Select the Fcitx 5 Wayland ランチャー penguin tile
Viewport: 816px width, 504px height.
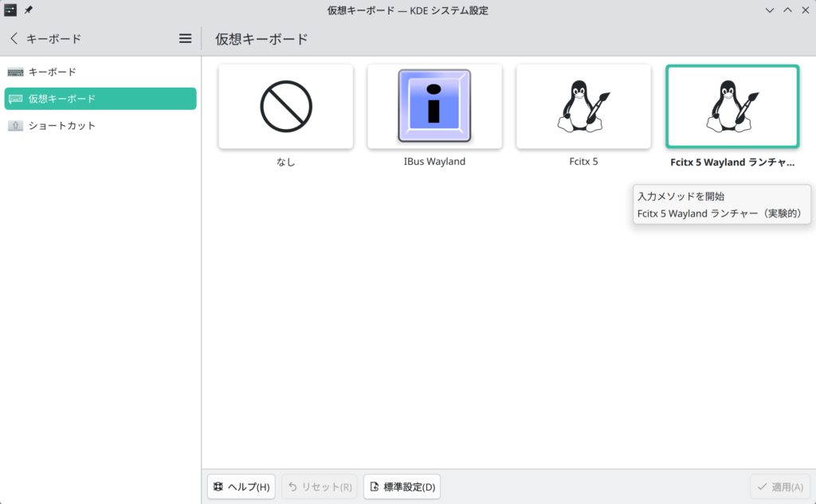pos(732,107)
